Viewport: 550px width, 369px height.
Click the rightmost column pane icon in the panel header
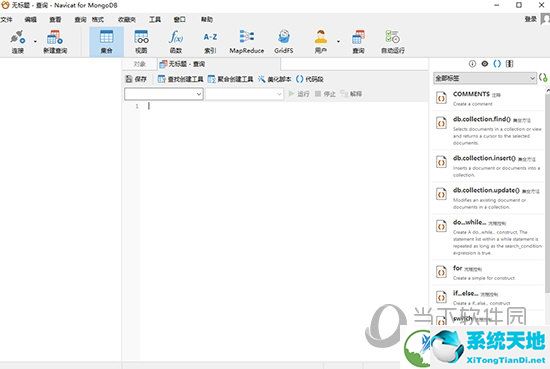point(510,64)
